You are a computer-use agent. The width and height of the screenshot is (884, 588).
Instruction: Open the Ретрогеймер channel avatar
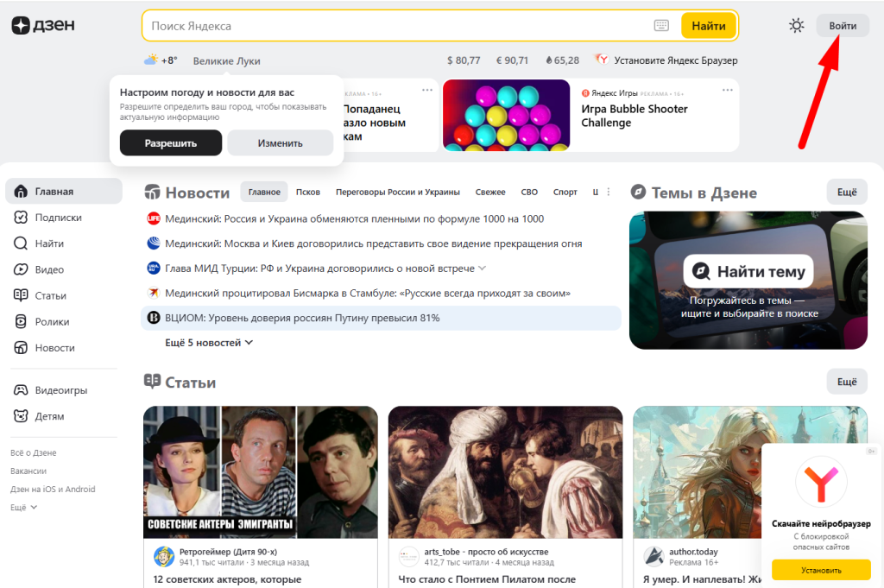tap(164, 556)
